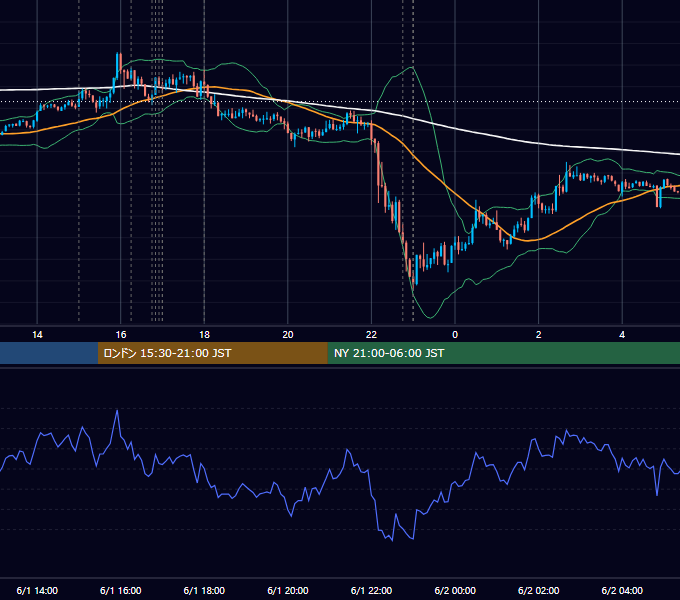Image resolution: width=680 pixels, height=600 pixels.
Task: Click the '22' hour label on price chart axis
Action: pyautogui.click(x=371, y=335)
